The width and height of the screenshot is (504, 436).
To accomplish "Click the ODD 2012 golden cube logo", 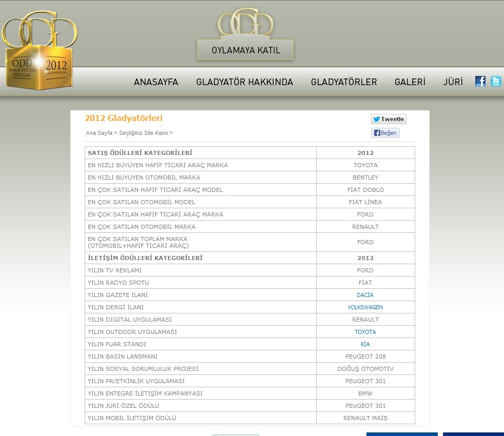I will point(39,50).
